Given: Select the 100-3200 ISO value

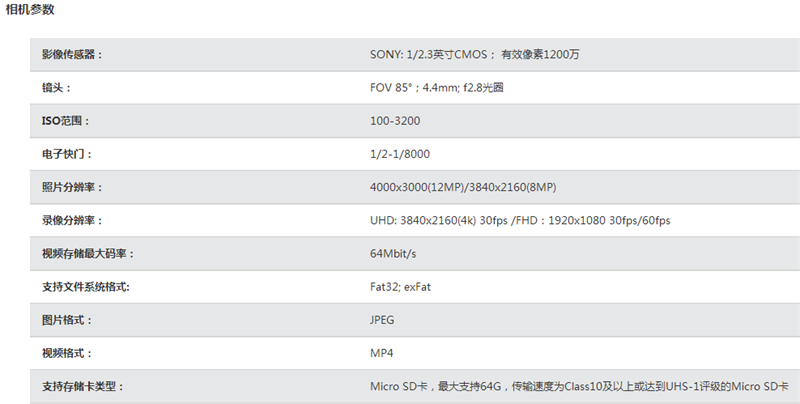Looking at the screenshot, I should tap(397, 121).
